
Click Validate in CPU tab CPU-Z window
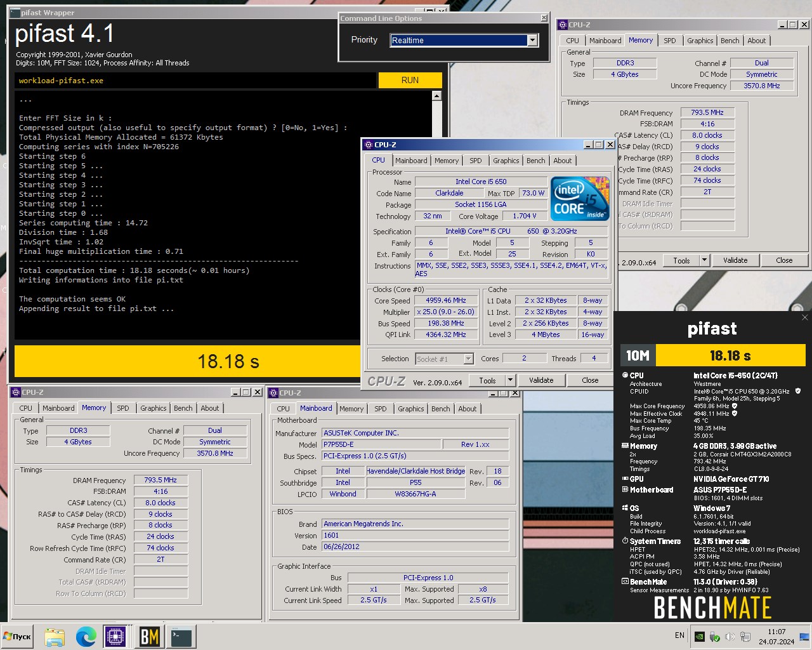[541, 380]
